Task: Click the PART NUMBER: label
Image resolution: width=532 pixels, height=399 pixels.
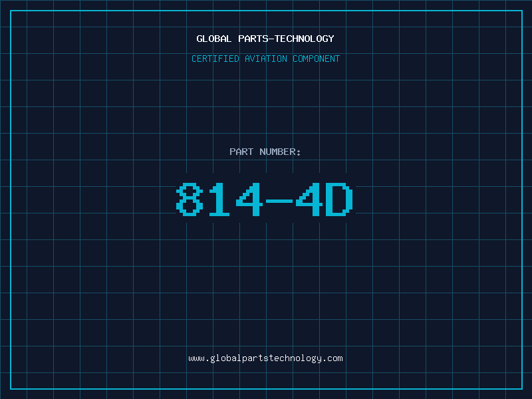Action: pos(265,152)
